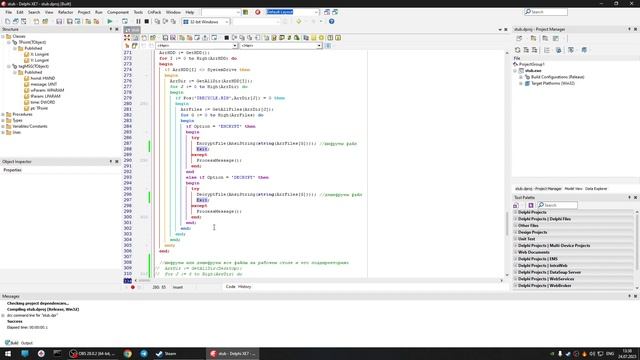Screen dimensions: 640x360
Task: Expand Variables/Constants node in Structure
Action: tap(3, 127)
